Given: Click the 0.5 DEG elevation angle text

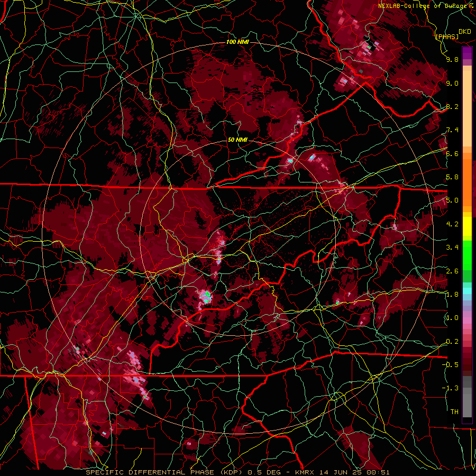Looking at the screenshot, I should tap(265, 472).
